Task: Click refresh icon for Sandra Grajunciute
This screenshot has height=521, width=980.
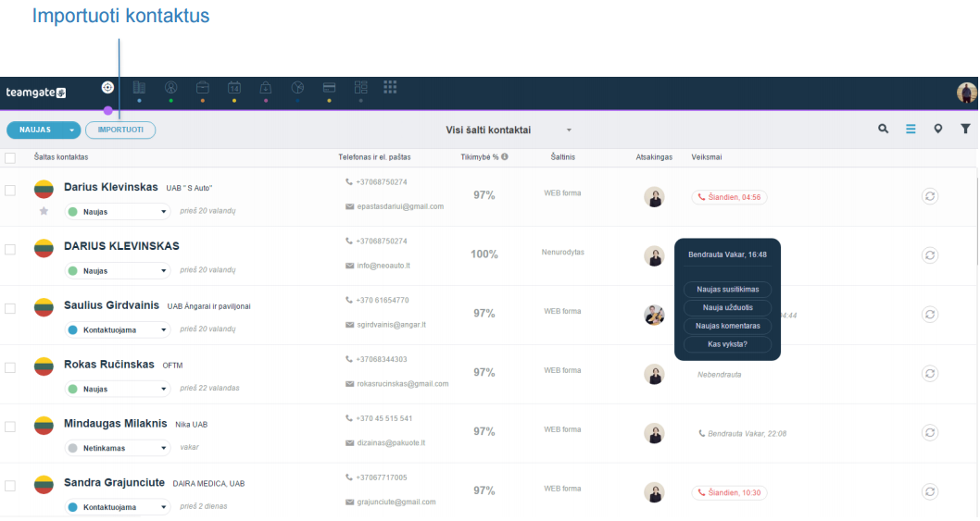Action: pyautogui.click(x=930, y=491)
